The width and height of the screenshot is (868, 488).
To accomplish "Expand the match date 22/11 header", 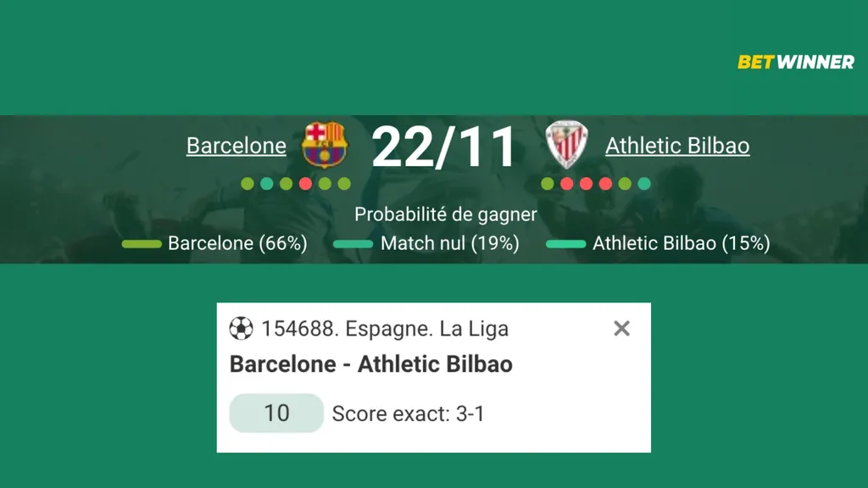I will click(444, 145).
